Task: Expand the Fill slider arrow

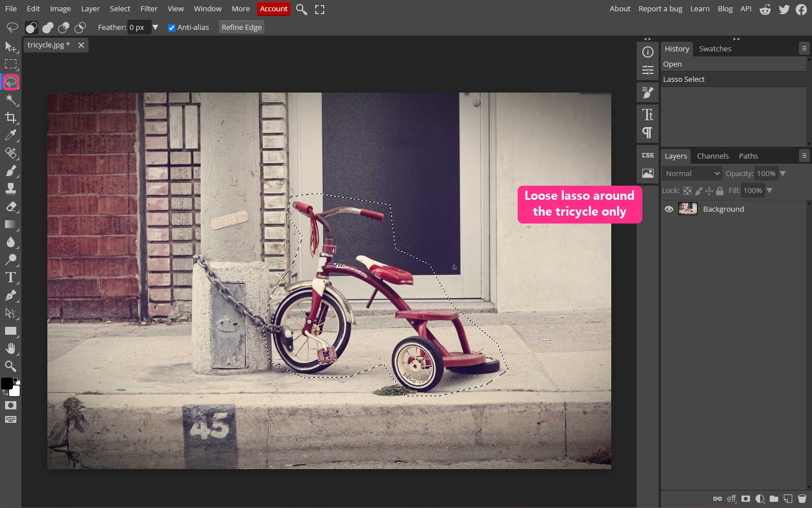Action: click(769, 191)
